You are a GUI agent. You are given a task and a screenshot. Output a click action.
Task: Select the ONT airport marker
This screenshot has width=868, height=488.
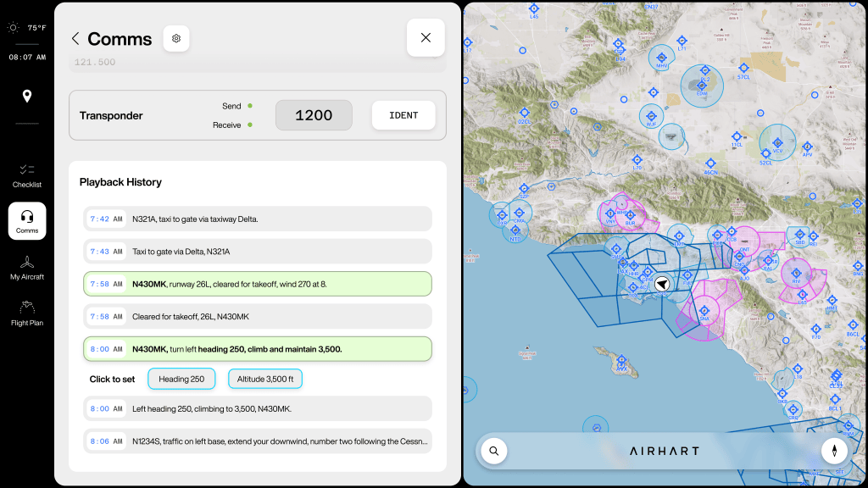(744, 243)
